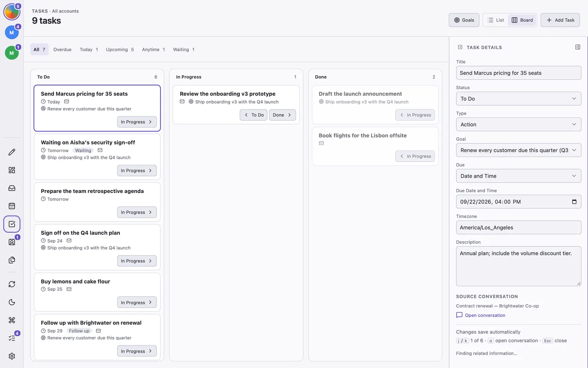
Task: Move Draft the launch announcement to In Progress
Action: 415,115
